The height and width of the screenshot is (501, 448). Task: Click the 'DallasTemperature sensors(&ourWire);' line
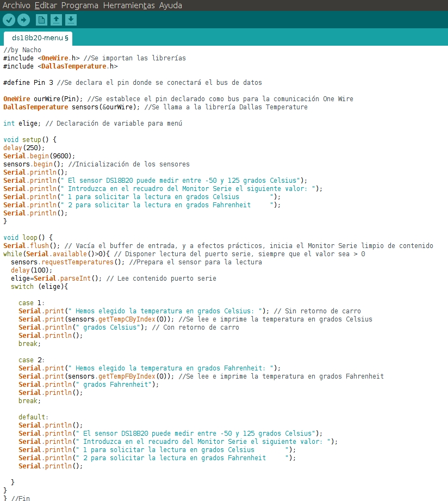coord(155,107)
